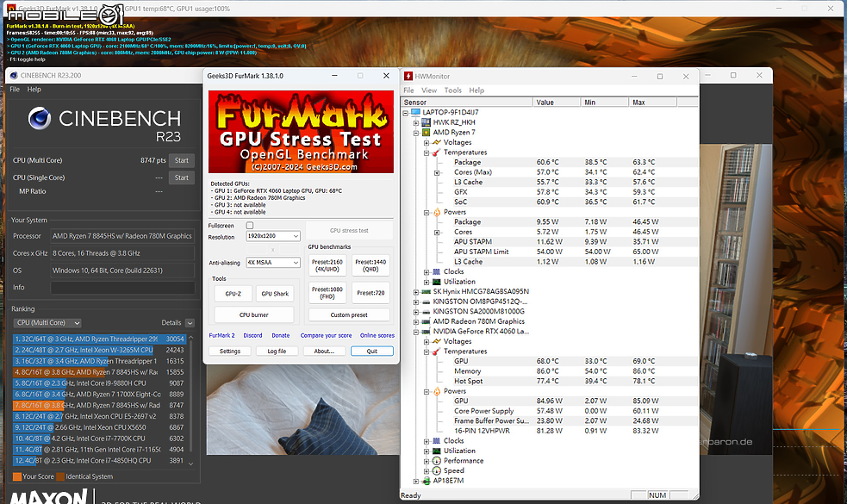Open the Anti-aliasing dropdown showing 4X MSAA
The height and width of the screenshot is (504, 847).
point(273,262)
